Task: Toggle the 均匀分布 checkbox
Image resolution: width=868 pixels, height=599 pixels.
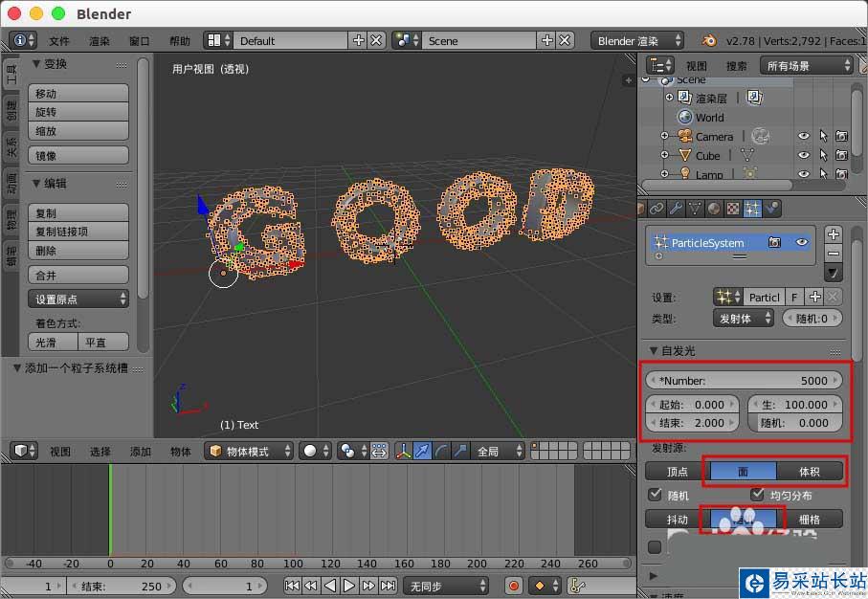Action: [x=758, y=496]
